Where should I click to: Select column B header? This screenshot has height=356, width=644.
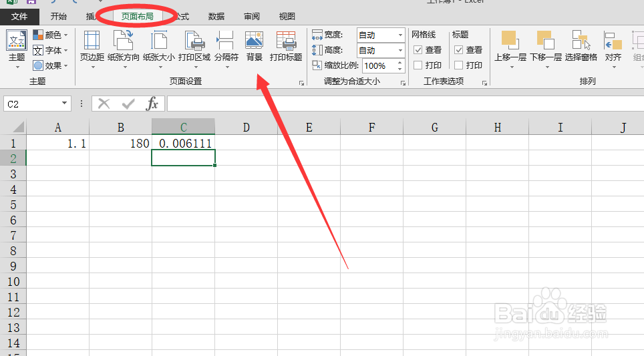point(121,128)
